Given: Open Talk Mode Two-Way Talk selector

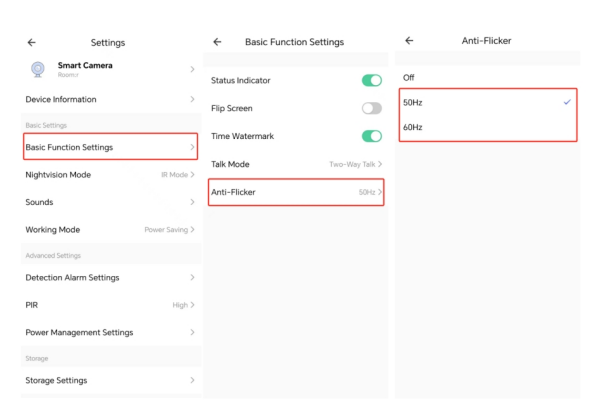Looking at the screenshot, I should point(297,163).
